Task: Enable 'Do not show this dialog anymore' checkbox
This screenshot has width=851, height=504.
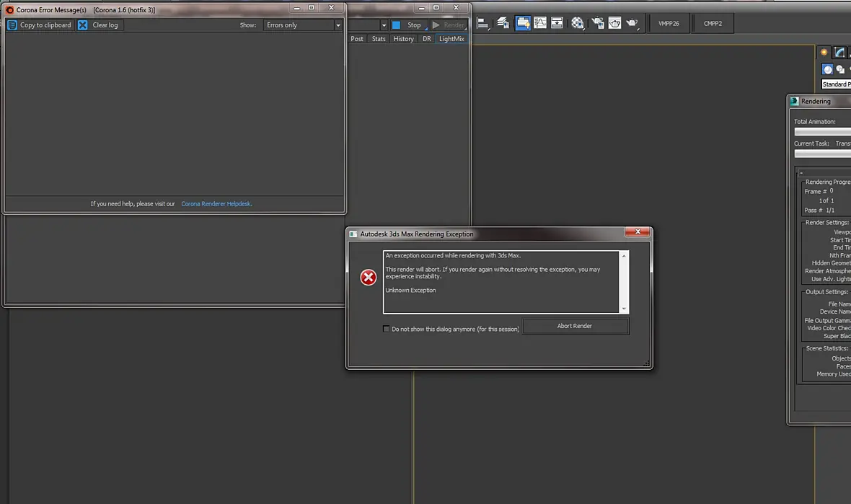Action: (386, 329)
